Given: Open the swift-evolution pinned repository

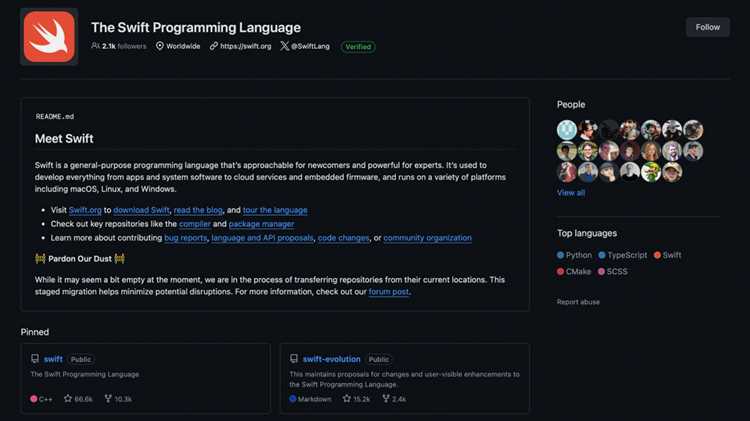Looking at the screenshot, I should pos(331,359).
